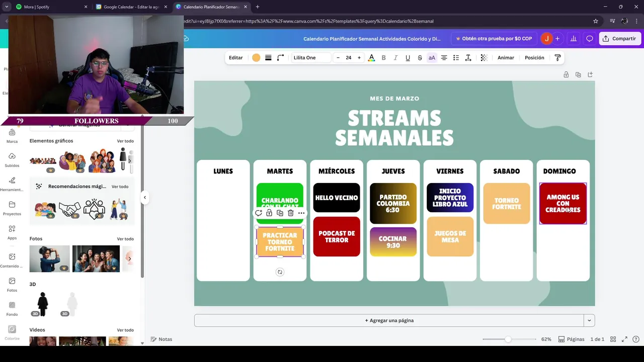Image resolution: width=644 pixels, height=362 pixels.
Task: Decrease font size with minus button
Action: tap(338, 58)
